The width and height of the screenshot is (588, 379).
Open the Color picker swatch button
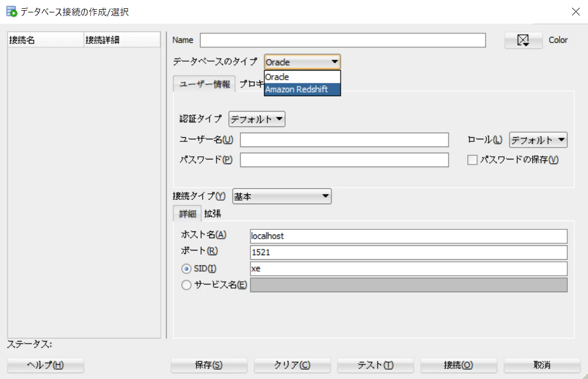[x=523, y=40]
